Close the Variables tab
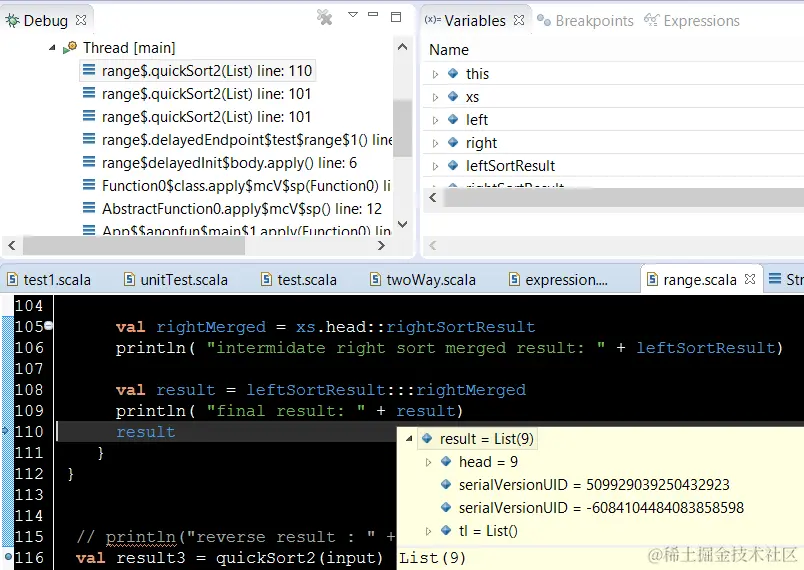The height and width of the screenshot is (570, 804). click(519, 20)
